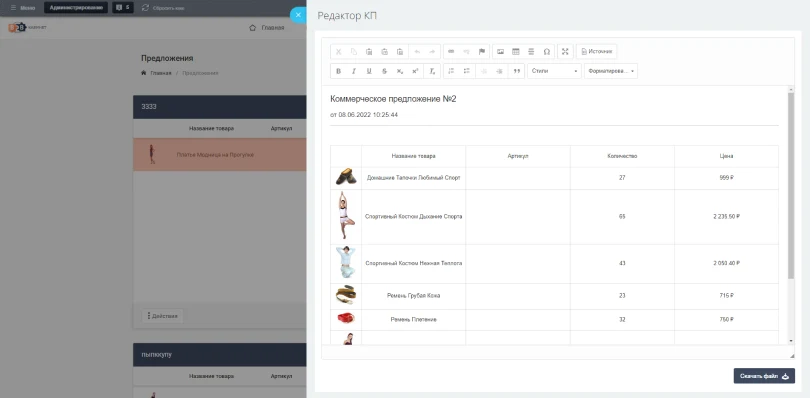Click the Скачать файл button
Viewport: 810px width, 398px height.
764,376
